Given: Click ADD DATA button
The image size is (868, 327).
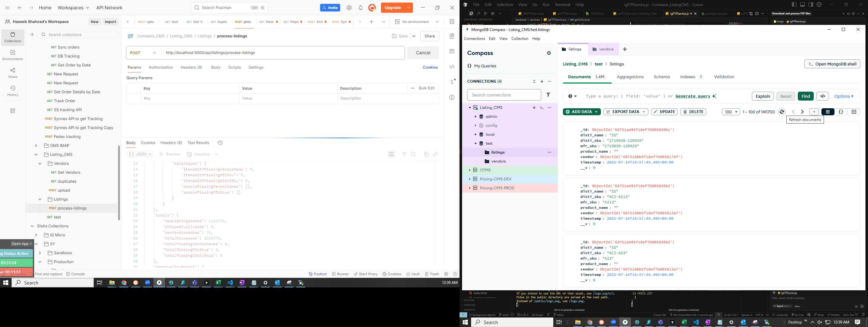Looking at the screenshot, I should coord(581,112).
